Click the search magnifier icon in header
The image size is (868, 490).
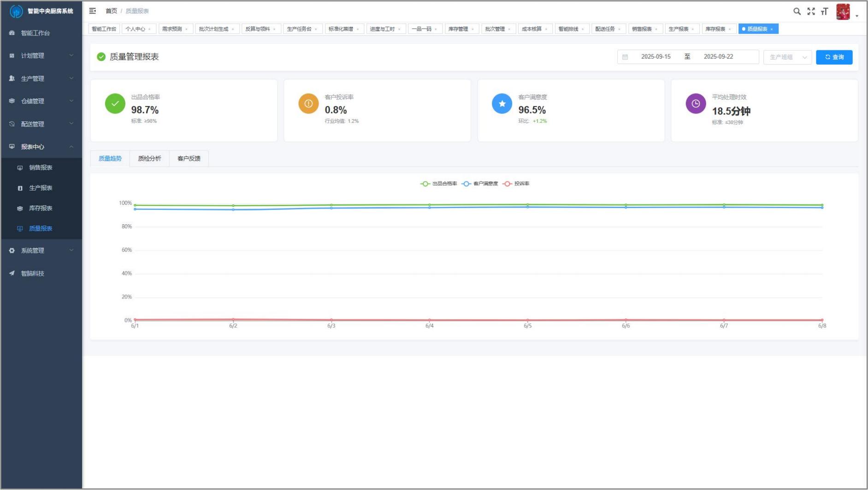[x=797, y=12]
